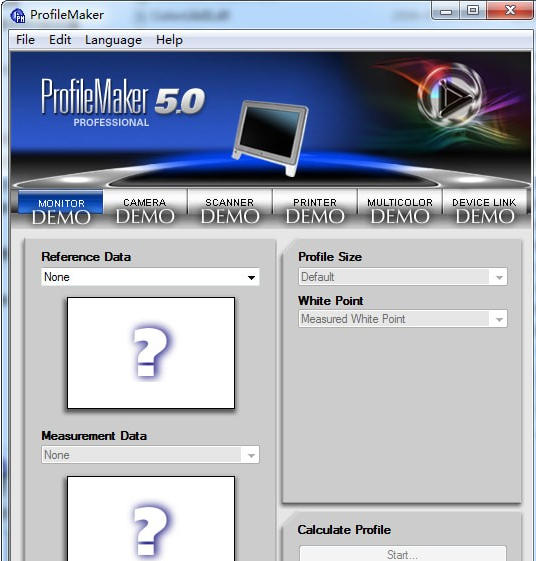536x561 pixels.
Task: Open the Edit menu
Action: click(x=60, y=40)
